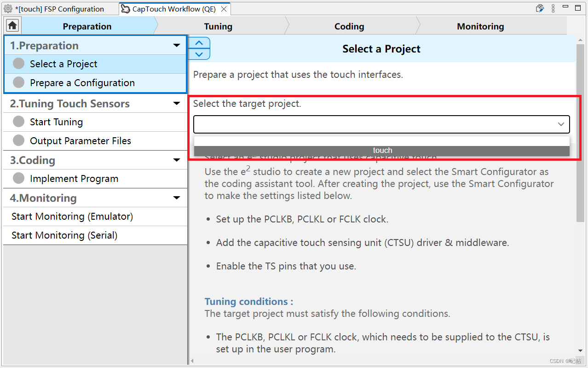The height and width of the screenshot is (368, 588).
Task: Open the three-dot view menu
Action: [x=553, y=8]
